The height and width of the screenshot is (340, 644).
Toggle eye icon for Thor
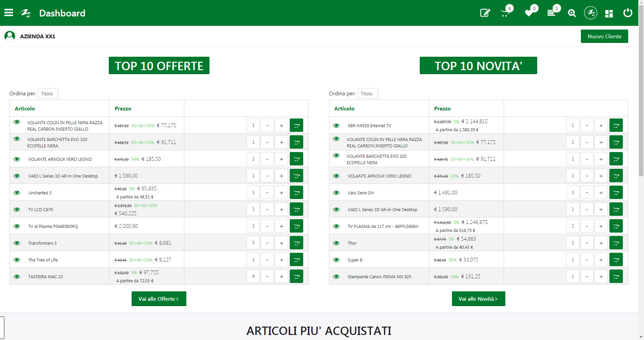(x=336, y=243)
